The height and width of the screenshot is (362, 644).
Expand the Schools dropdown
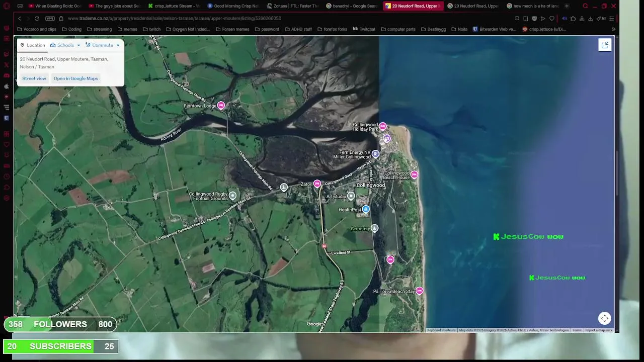point(65,45)
